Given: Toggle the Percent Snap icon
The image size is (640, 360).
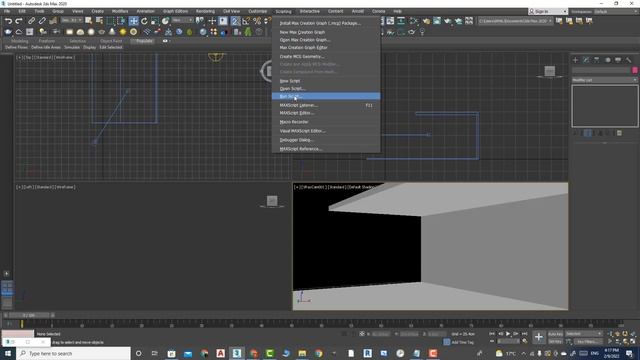Looking at the screenshot, I should (257, 21).
